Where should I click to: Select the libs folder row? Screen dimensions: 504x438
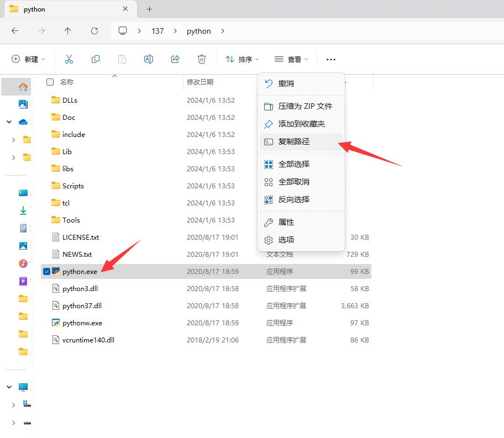pyautogui.click(x=206, y=168)
